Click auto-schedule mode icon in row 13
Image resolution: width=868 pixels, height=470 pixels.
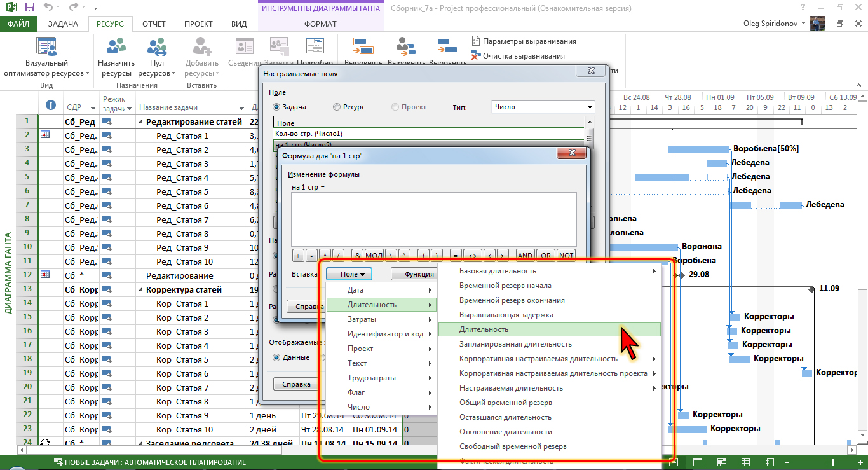[106, 289]
